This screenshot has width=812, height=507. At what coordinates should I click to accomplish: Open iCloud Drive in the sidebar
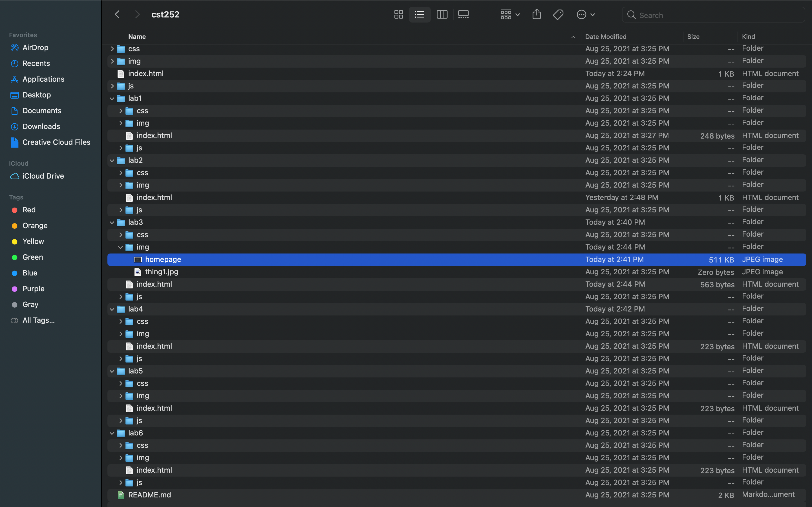click(x=43, y=176)
